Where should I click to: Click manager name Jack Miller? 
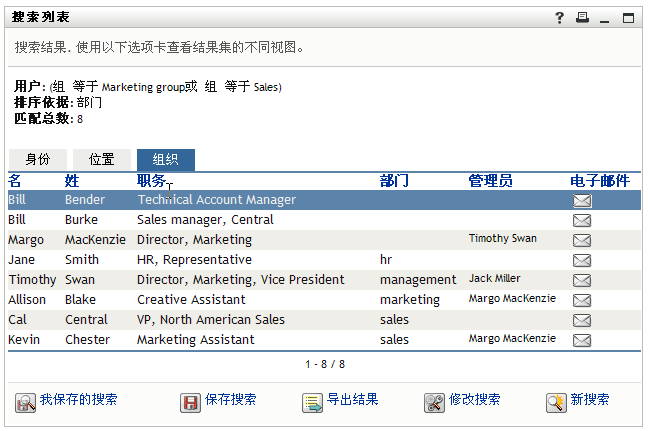coord(494,279)
